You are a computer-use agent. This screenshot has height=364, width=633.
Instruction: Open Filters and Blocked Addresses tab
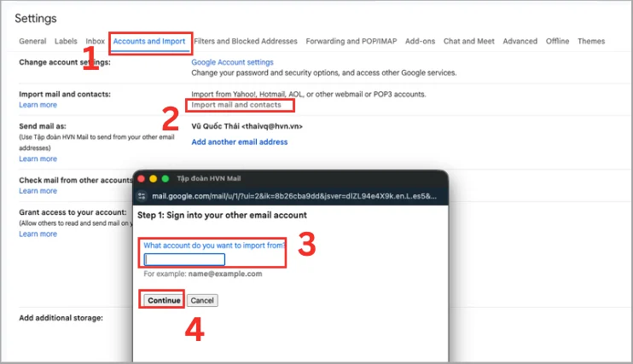tap(246, 41)
